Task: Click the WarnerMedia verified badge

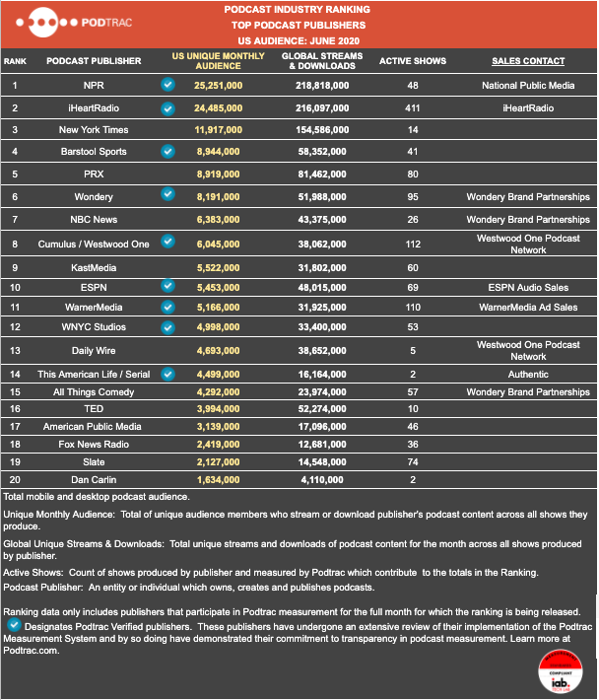Action: pos(167,308)
